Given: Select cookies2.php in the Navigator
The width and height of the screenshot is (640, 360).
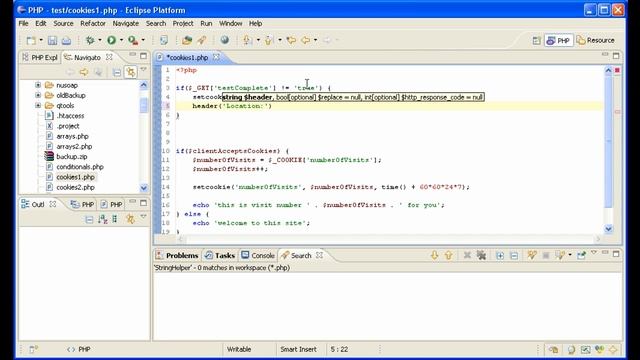Looking at the screenshot, I should pos(75,187).
